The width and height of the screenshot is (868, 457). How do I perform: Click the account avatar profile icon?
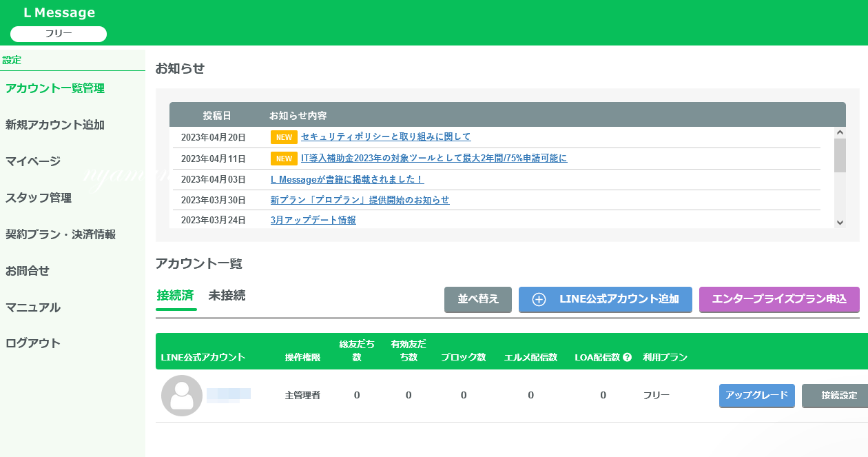coord(182,396)
